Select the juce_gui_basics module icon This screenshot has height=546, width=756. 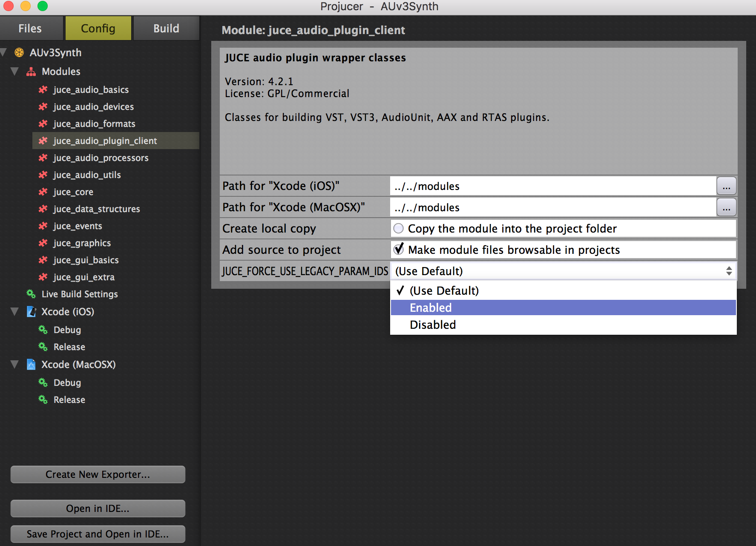point(43,260)
